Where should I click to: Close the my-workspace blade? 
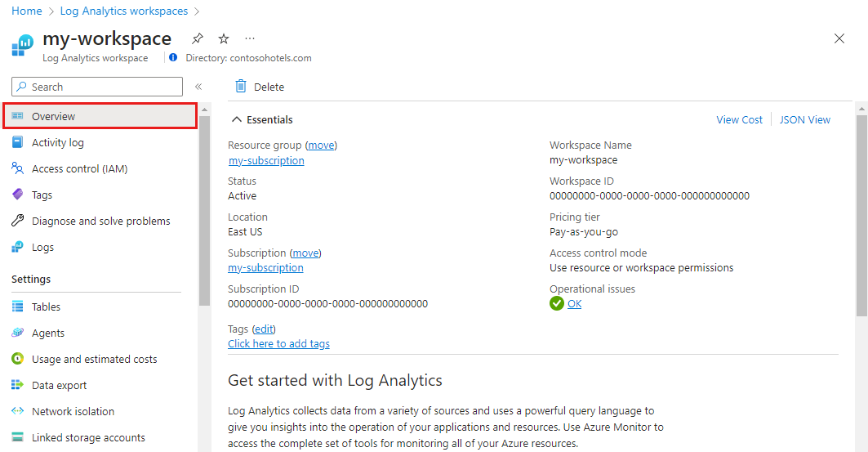click(x=839, y=38)
